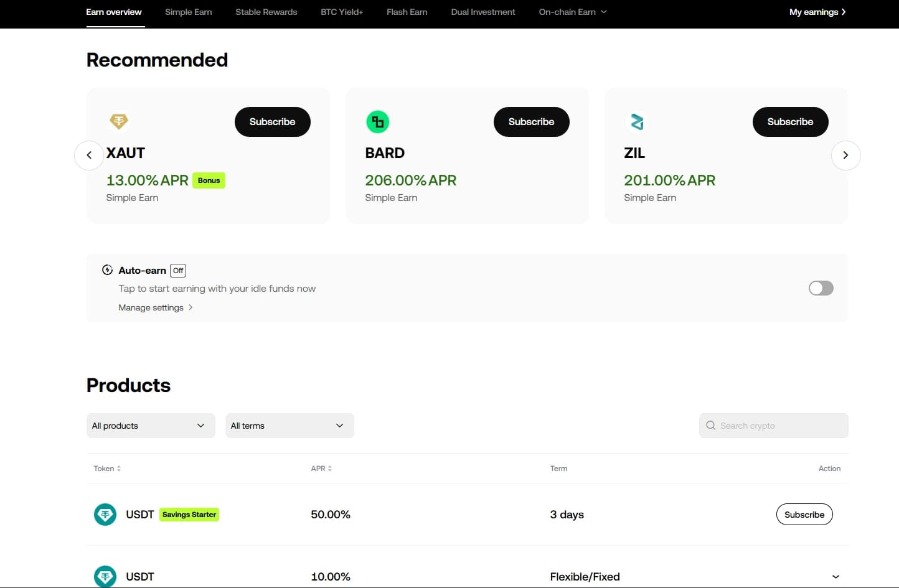The width and height of the screenshot is (899, 588).
Task: Sort the table by the APR column
Action: [321, 469]
